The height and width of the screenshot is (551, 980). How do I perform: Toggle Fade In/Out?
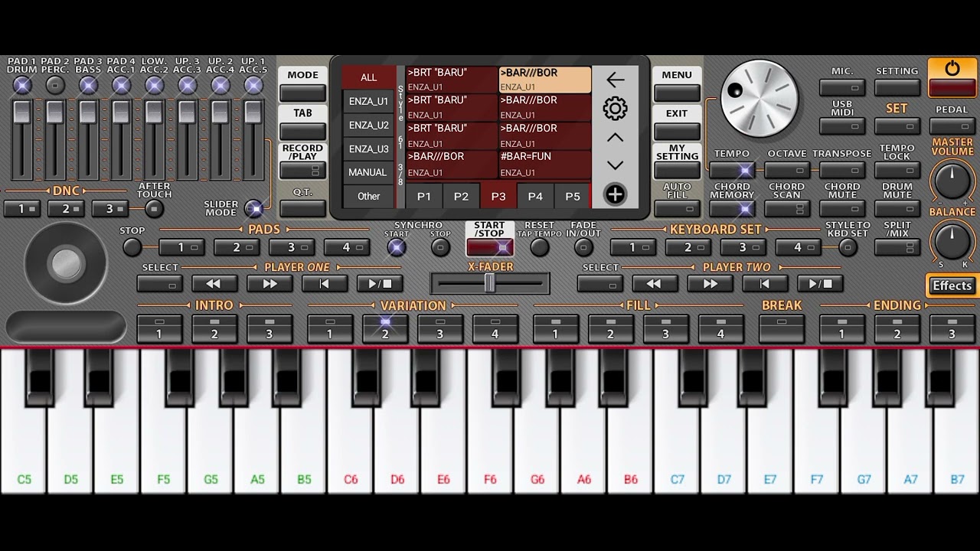coord(583,247)
